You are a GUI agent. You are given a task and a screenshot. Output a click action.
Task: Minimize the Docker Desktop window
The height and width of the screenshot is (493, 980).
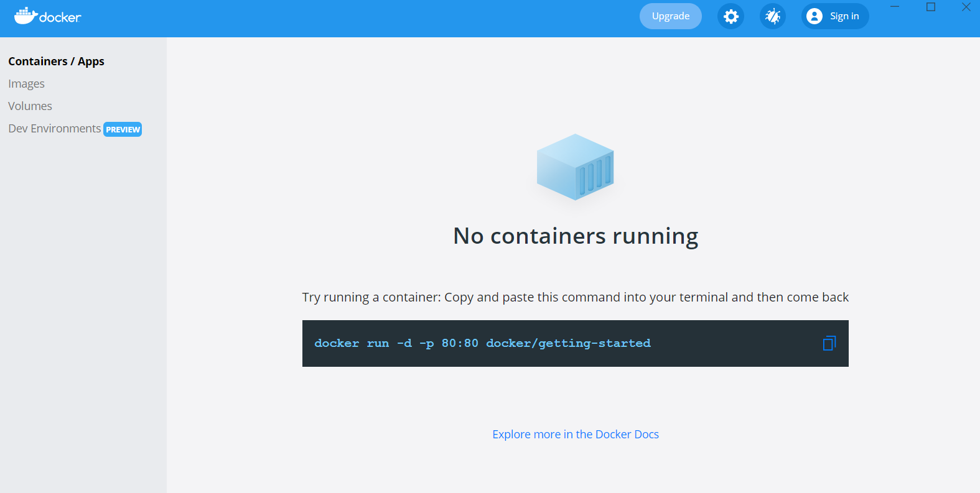pos(895,7)
